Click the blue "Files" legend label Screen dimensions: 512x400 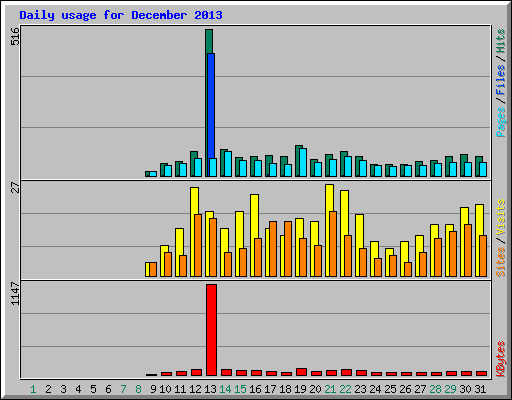[x=501, y=80]
